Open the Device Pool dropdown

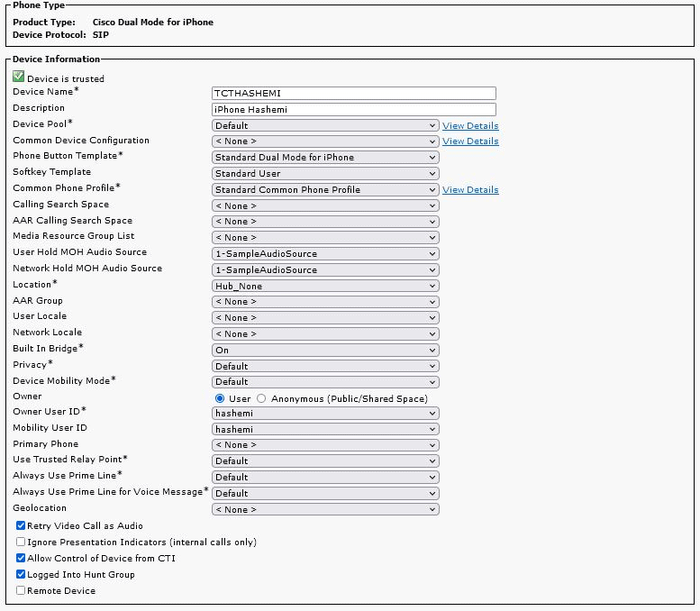(325, 125)
